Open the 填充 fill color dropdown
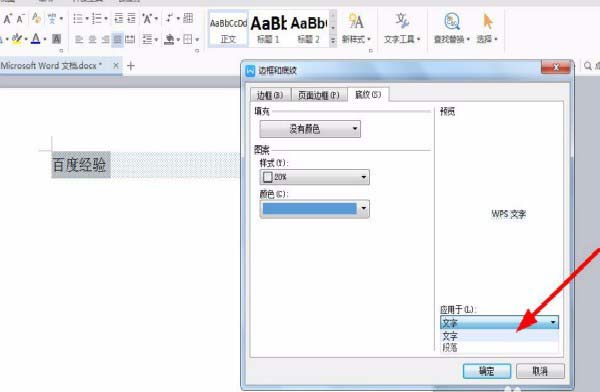Image resolution: width=600 pixels, height=392 pixels. [x=310, y=129]
